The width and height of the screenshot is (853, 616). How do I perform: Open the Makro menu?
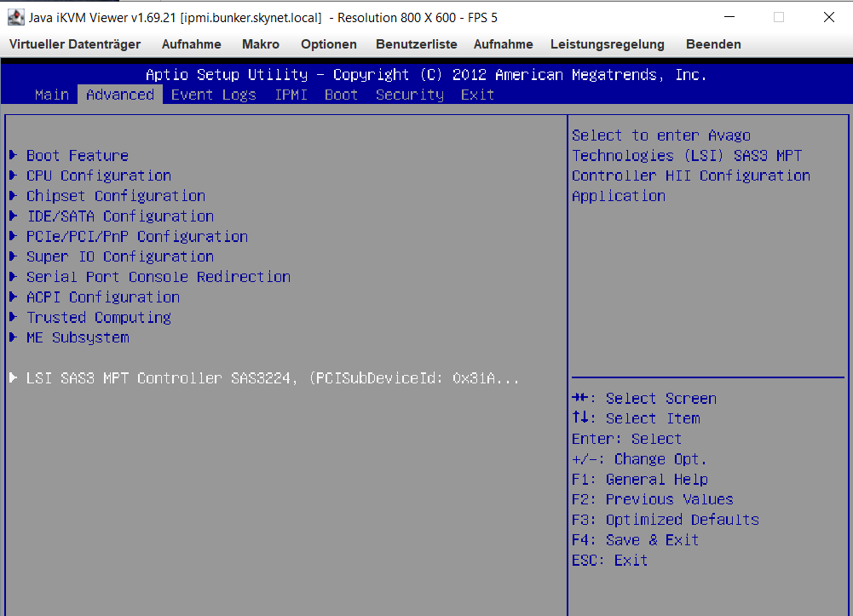click(x=261, y=44)
